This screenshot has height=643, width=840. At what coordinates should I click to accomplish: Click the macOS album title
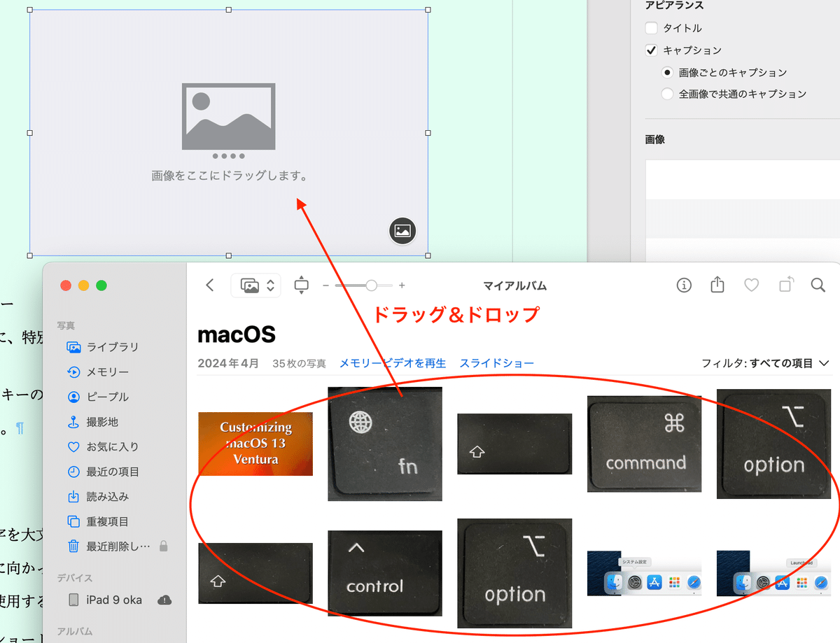tap(237, 334)
